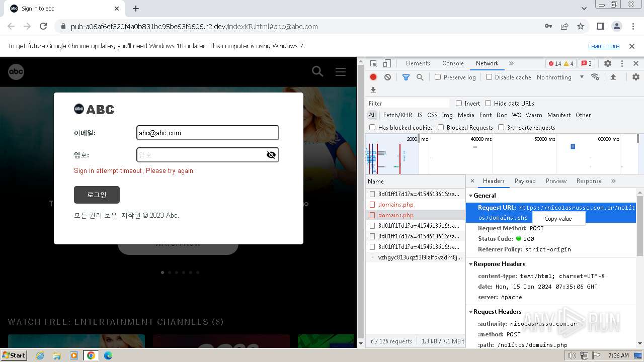This screenshot has height=362, width=644.
Task: Filter requests by Img type
Action: 447,115
